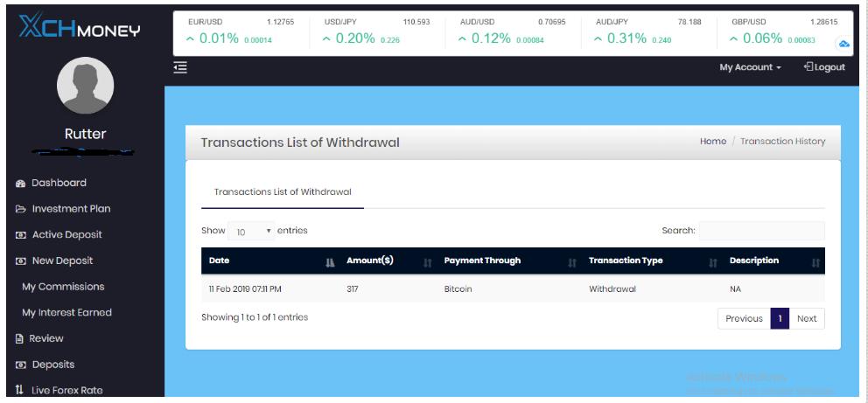This screenshot has height=403, width=868.
Task: Click the Previous pagination button
Action: tap(744, 319)
